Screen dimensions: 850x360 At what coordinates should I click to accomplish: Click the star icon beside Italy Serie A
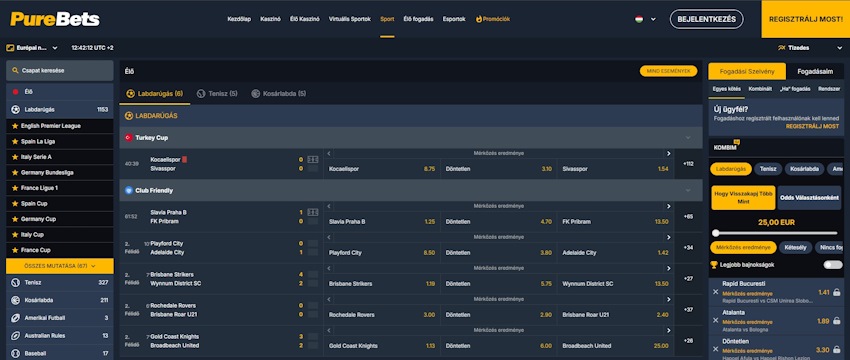coord(15,157)
